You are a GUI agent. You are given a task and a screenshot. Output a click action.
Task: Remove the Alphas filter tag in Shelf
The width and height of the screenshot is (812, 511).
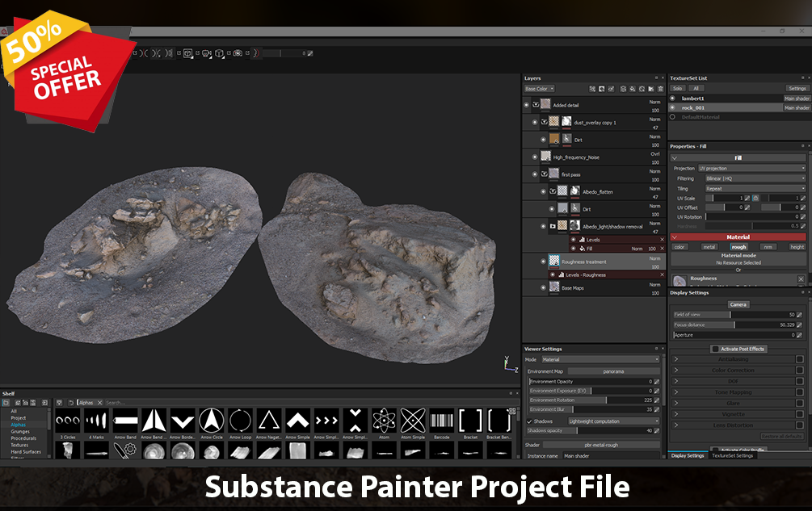pyautogui.click(x=100, y=402)
